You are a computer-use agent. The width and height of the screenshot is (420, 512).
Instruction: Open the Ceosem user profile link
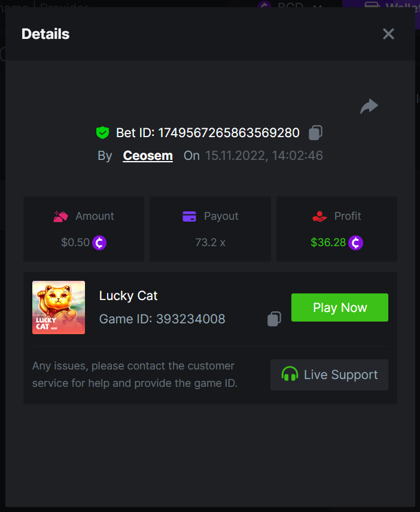[x=148, y=156]
